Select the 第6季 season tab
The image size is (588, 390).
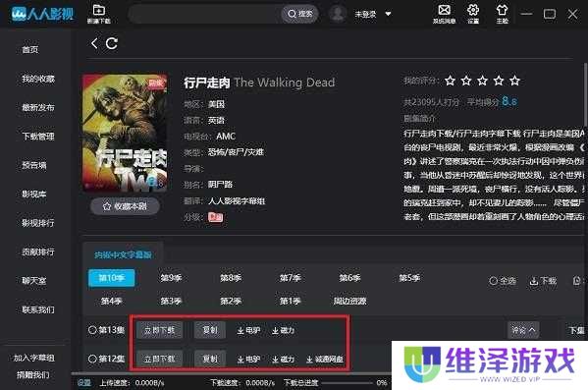(x=349, y=278)
